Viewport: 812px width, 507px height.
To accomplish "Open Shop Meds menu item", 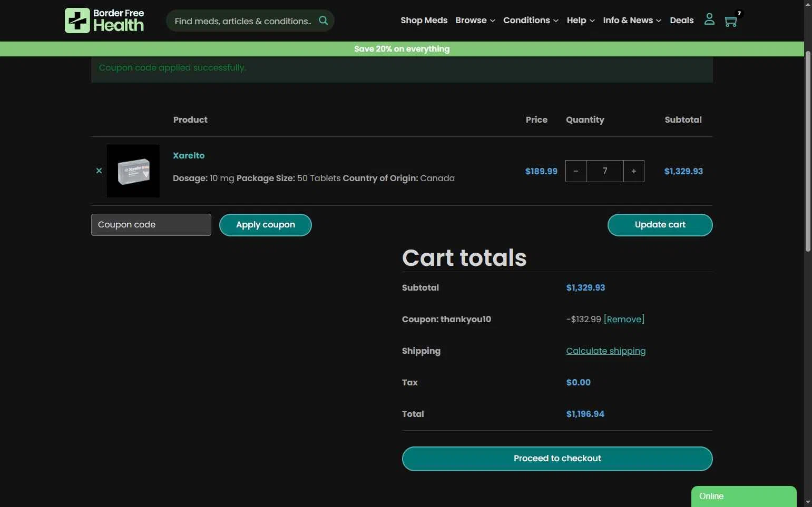I will (x=424, y=20).
